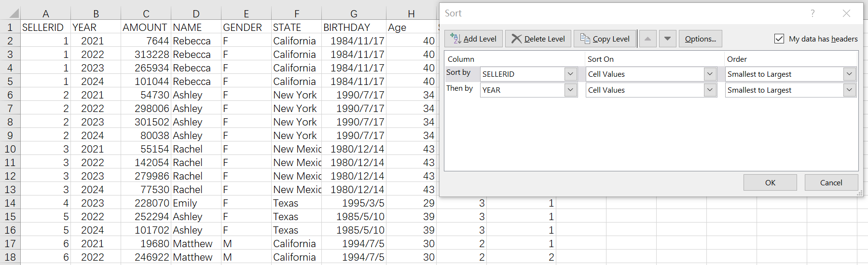Expand the SELLERID sort by column dropdown
The height and width of the screenshot is (265, 868).
[x=570, y=74]
